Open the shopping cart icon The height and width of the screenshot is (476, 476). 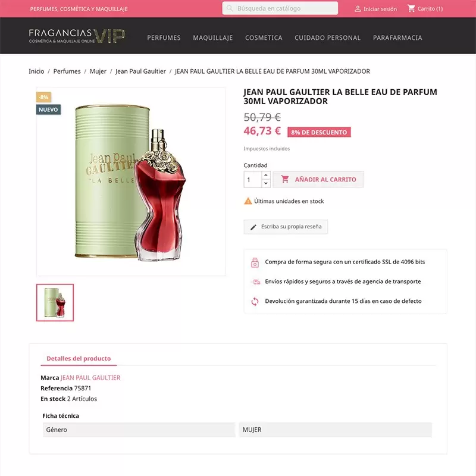[x=411, y=8]
